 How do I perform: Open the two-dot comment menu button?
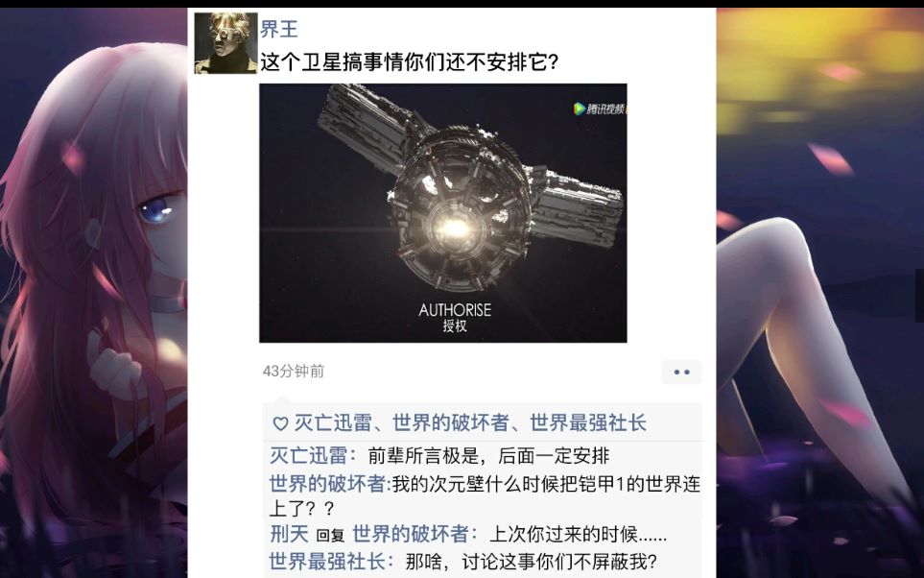pyautogui.click(x=682, y=373)
